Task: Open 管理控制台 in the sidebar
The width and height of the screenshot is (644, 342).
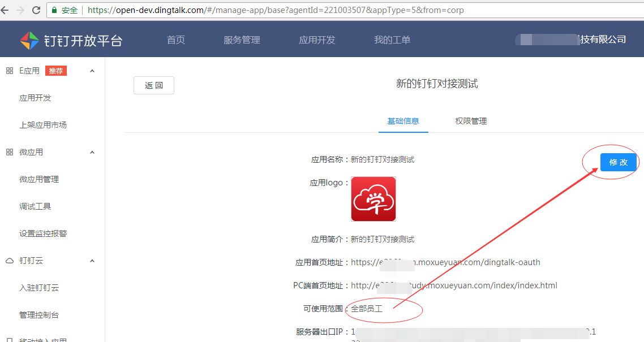Action: coord(39,315)
